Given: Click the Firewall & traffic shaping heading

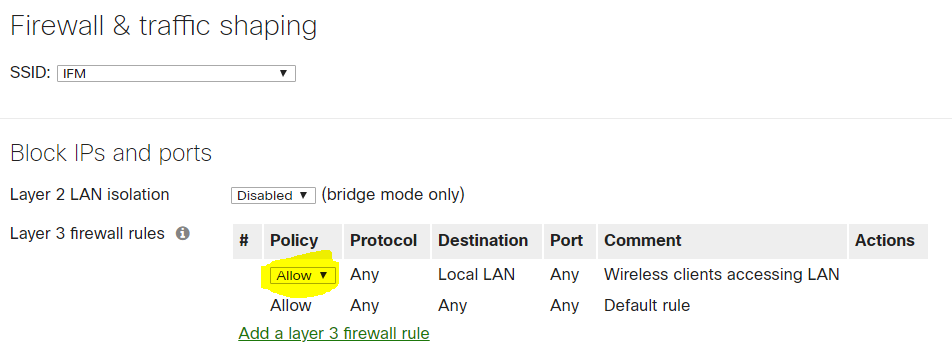Looking at the screenshot, I should coord(164,27).
